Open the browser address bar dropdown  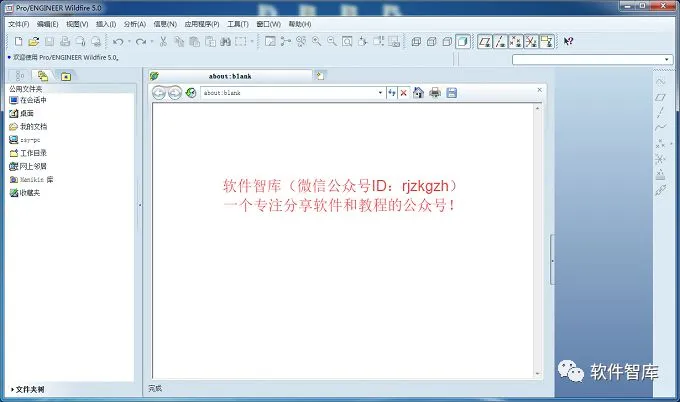(380, 93)
